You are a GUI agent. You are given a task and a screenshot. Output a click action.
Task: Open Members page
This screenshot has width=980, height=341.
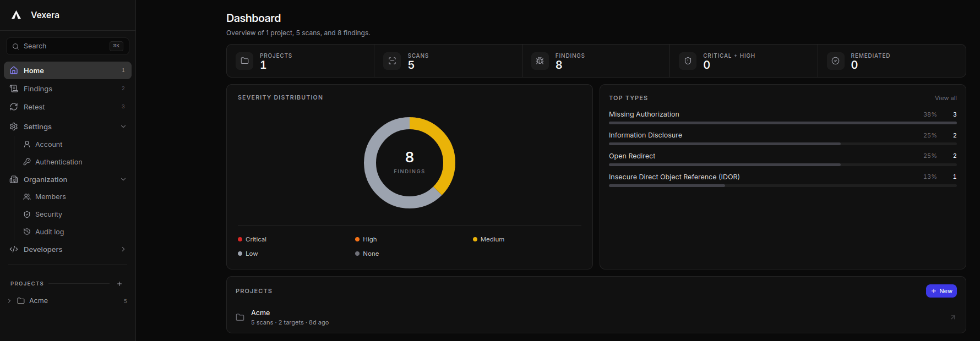coord(50,196)
